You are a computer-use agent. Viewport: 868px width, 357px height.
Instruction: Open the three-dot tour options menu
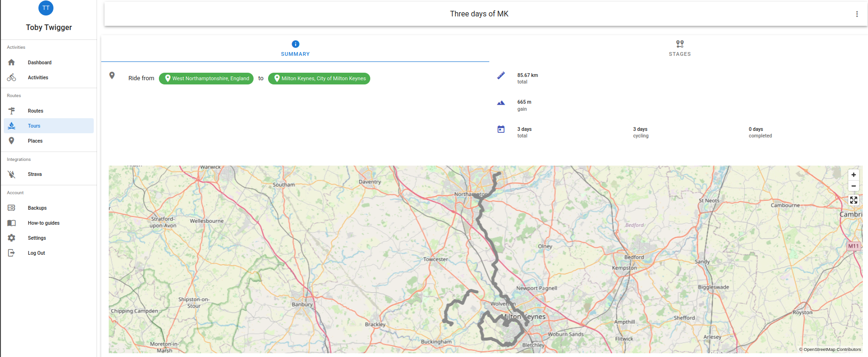(857, 14)
